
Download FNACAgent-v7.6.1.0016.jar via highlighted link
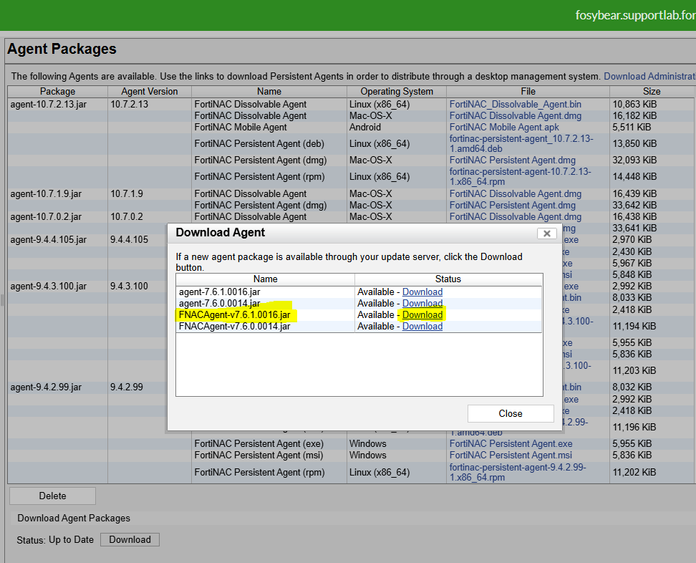click(422, 315)
